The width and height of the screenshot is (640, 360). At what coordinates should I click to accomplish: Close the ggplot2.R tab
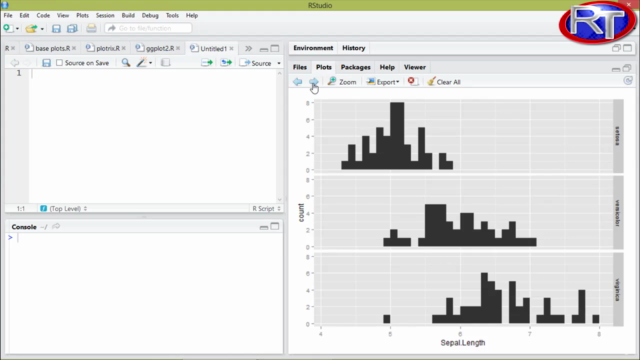pyautogui.click(x=178, y=48)
